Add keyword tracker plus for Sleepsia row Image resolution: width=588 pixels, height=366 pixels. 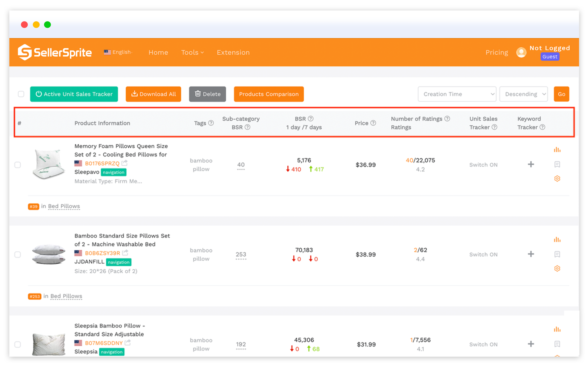(x=530, y=344)
